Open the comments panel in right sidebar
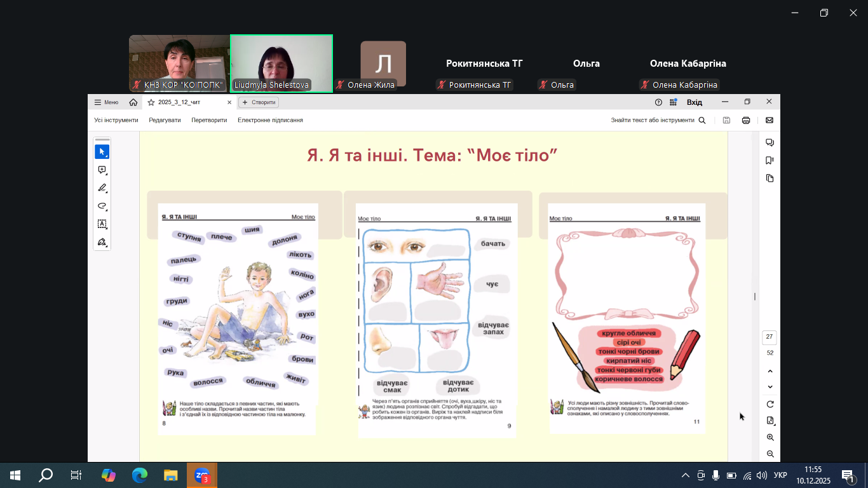This screenshot has width=868, height=488. pyautogui.click(x=770, y=142)
